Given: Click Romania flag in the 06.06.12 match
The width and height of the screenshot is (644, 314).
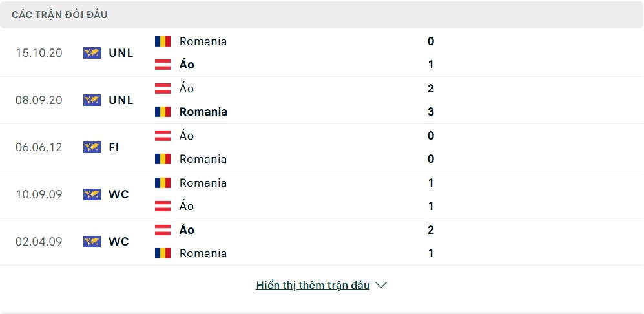Looking at the screenshot, I should [163, 159].
